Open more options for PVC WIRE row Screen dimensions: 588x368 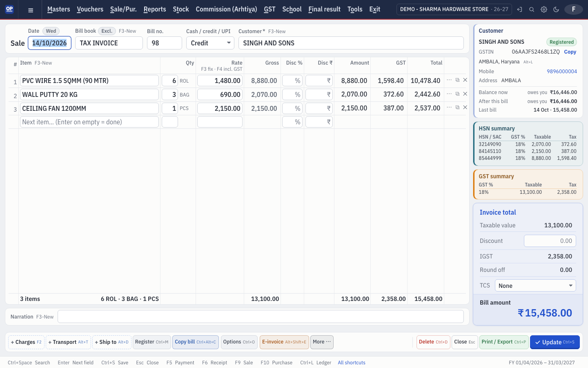449,80
